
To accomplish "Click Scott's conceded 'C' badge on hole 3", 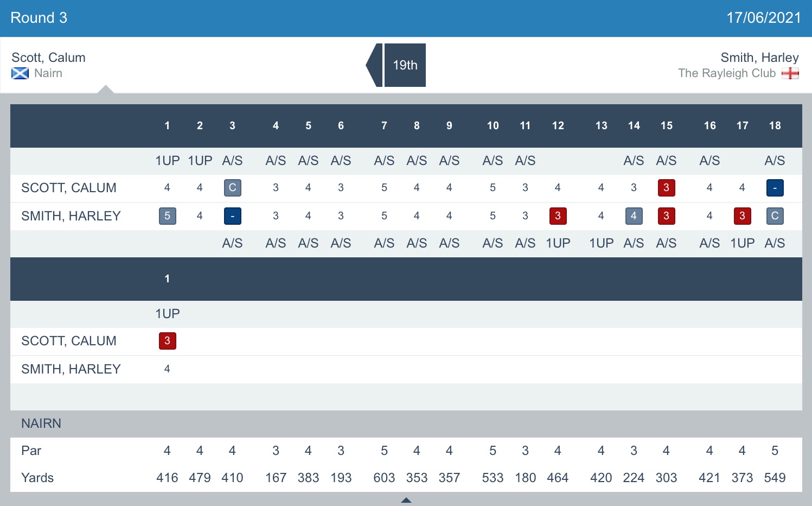I will point(232,188).
